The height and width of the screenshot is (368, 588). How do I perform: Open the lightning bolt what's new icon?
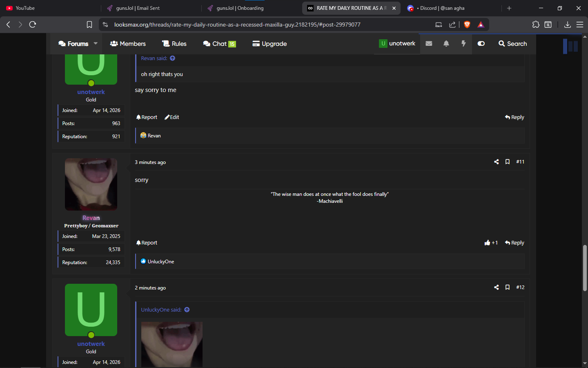pyautogui.click(x=463, y=43)
